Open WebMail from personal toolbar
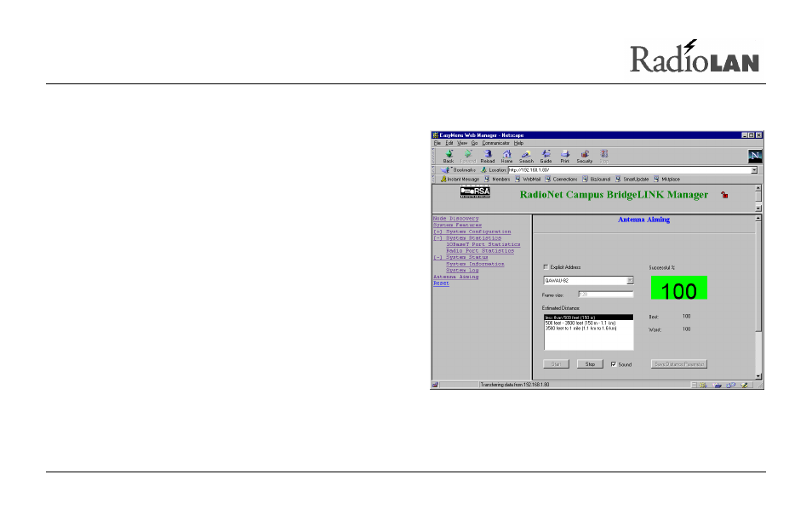This screenshot has height=526, width=812. click(x=527, y=179)
